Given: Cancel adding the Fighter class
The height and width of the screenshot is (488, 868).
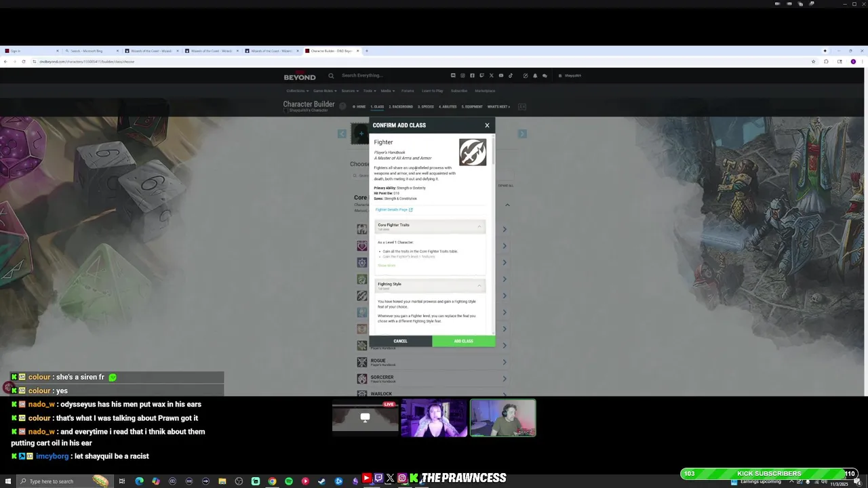Looking at the screenshot, I should [400, 341].
